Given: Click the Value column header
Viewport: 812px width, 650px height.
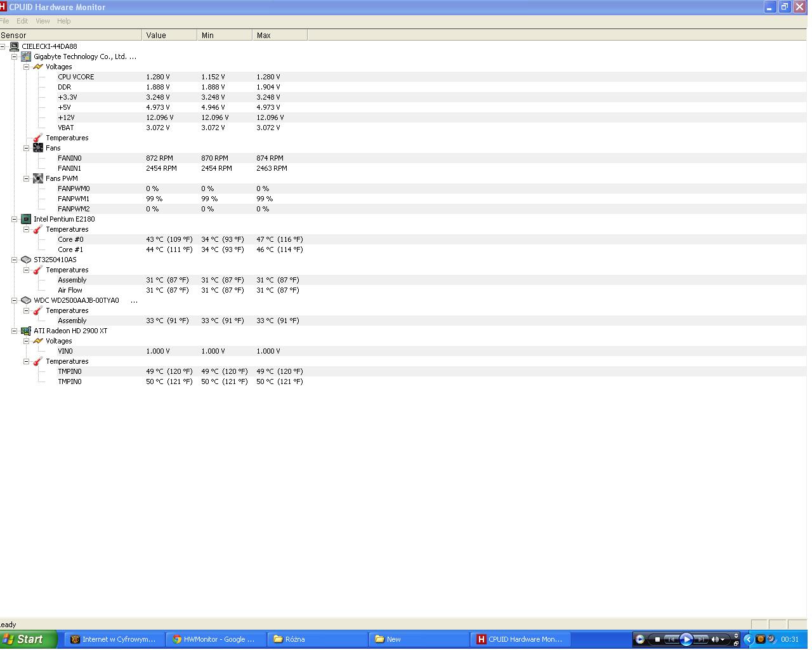Looking at the screenshot, I should (x=169, y=36).
